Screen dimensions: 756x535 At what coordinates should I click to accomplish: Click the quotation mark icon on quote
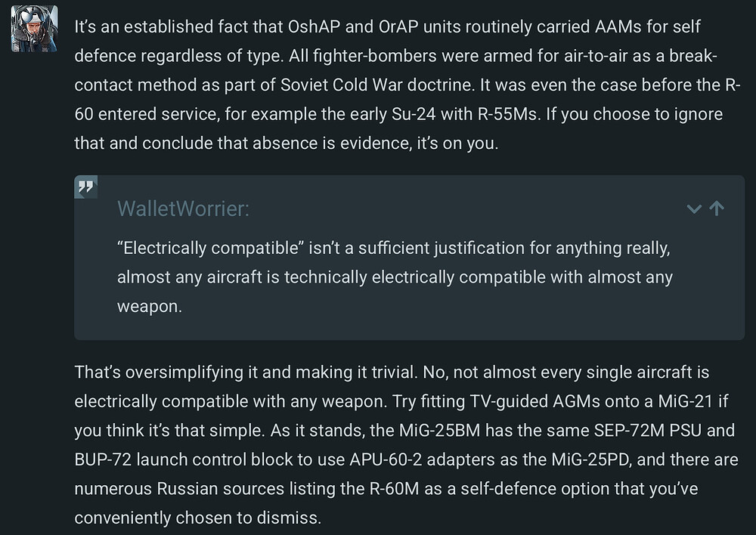click(x=85, y=187)
